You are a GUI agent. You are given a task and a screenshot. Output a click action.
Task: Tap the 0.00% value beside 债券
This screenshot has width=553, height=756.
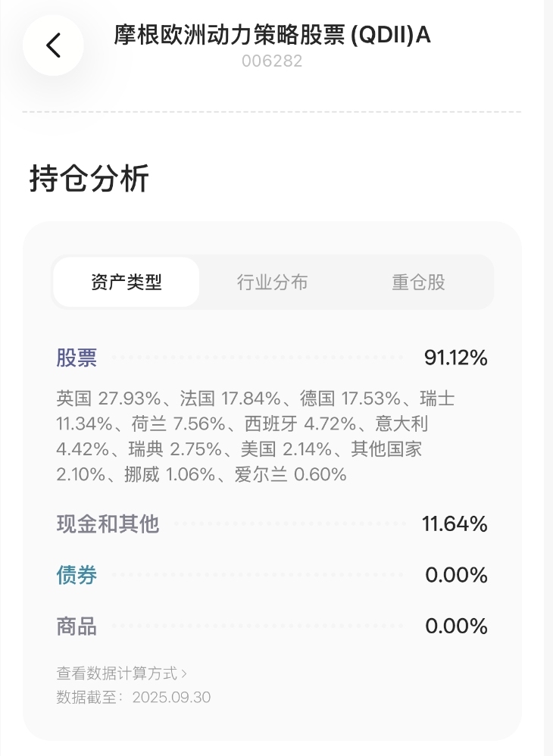click(456, 575)
